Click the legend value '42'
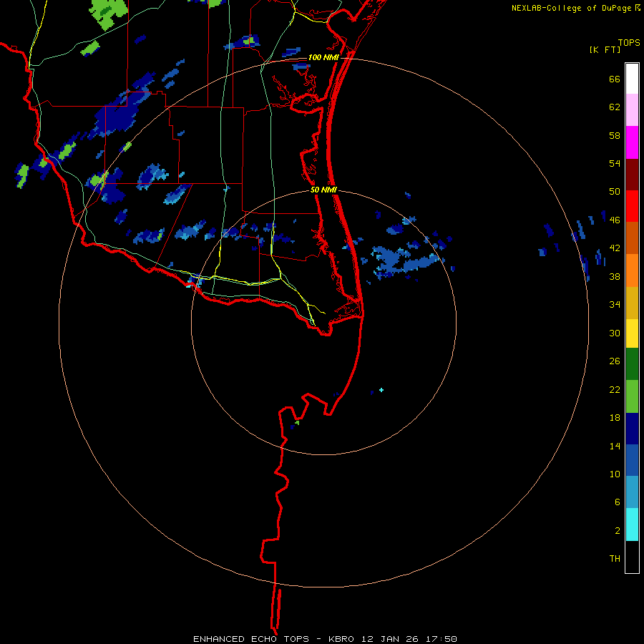644x644 pixels. (x=615, y=248)
